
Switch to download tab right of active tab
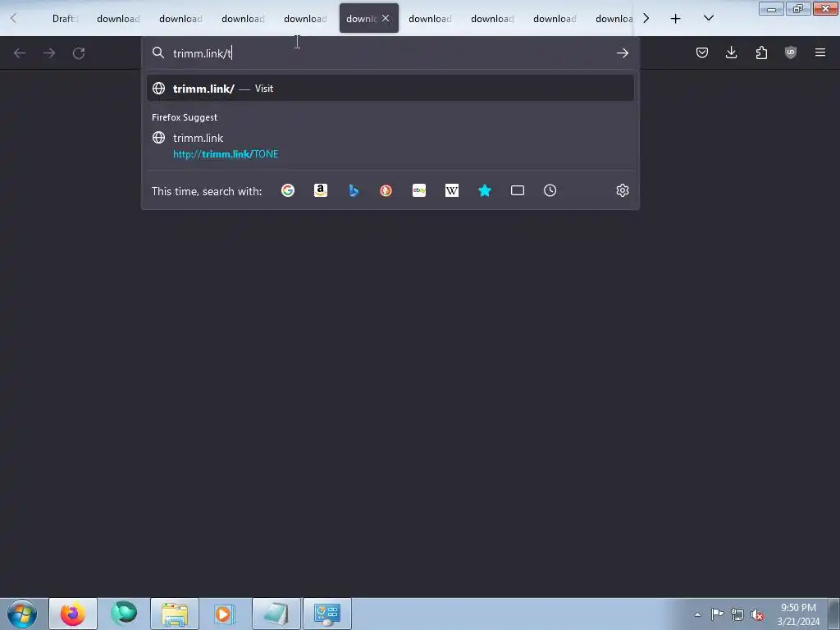pos(430,18)
